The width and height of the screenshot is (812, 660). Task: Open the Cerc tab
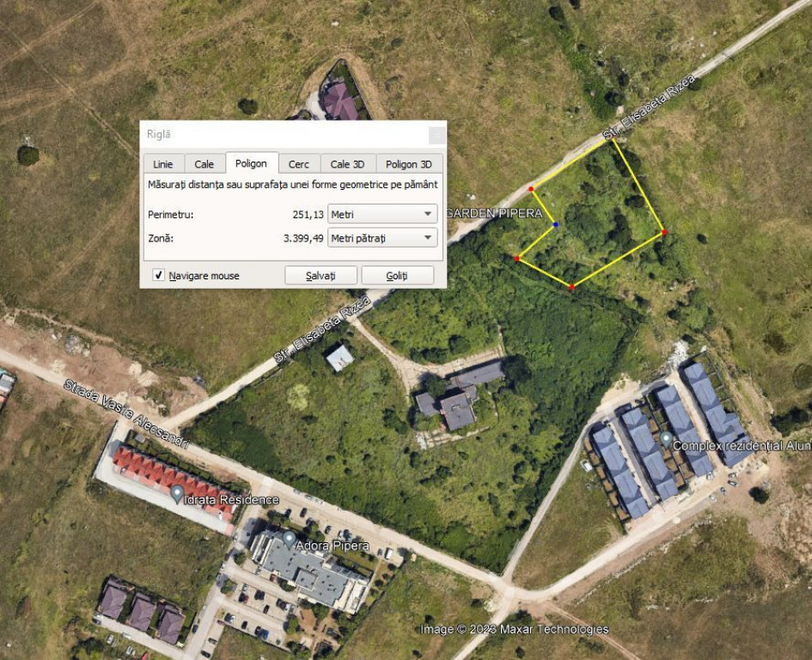(x=299, y=164)
